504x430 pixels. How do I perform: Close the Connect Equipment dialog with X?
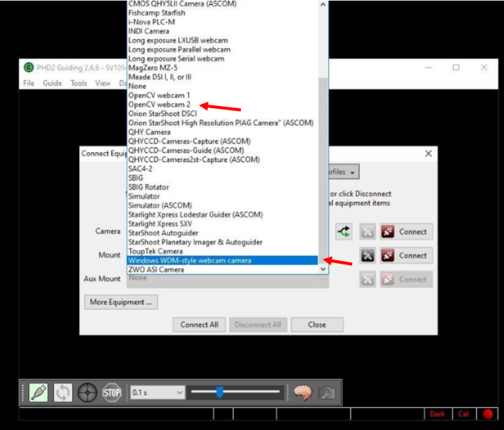tap(428, 153)
